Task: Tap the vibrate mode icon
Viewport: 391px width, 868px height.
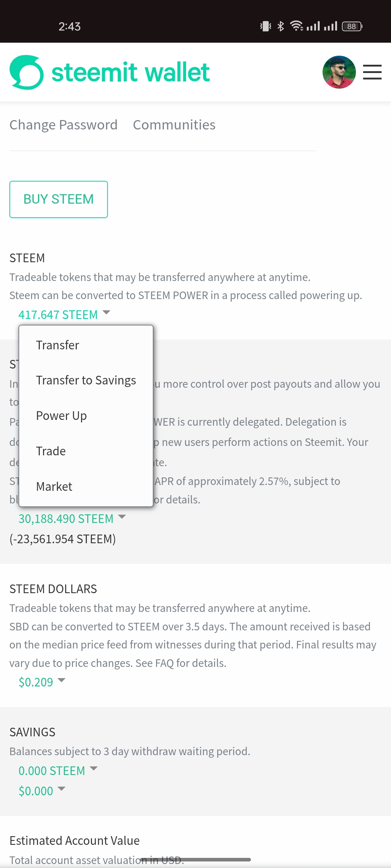Action: (x=265, y=26)
